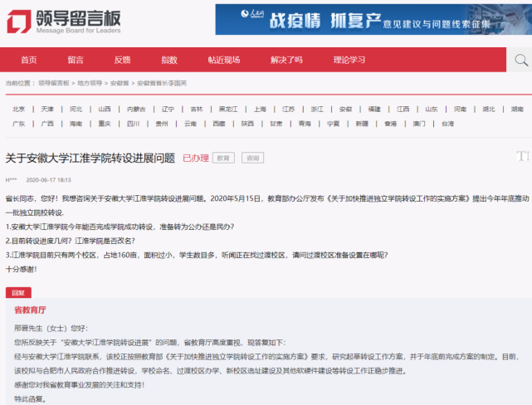Open the 香港 region link
The image size is (532, 405).
pyautogui.click(x=391, y=124)
